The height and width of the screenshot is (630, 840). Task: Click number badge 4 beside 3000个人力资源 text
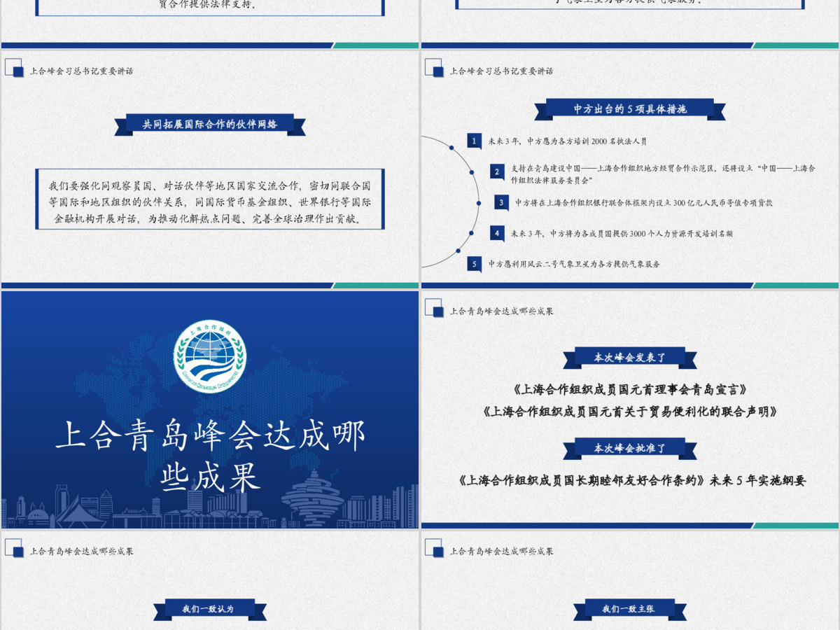click(x=497, y=233)
